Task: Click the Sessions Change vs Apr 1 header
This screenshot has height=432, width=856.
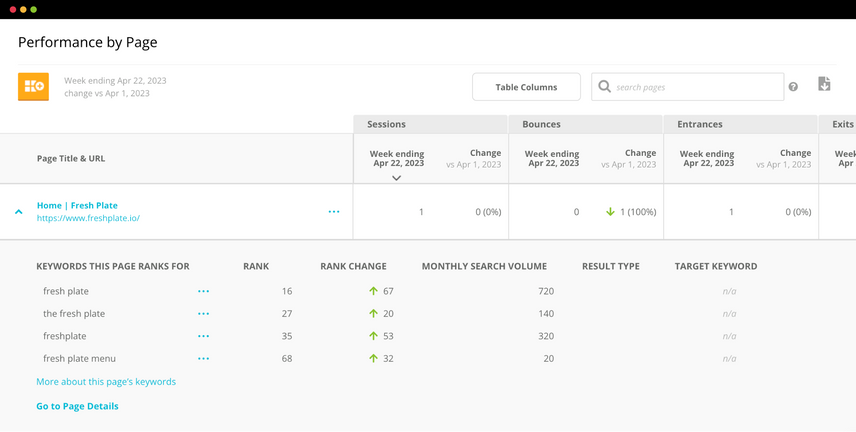Action: click(474, 158)
